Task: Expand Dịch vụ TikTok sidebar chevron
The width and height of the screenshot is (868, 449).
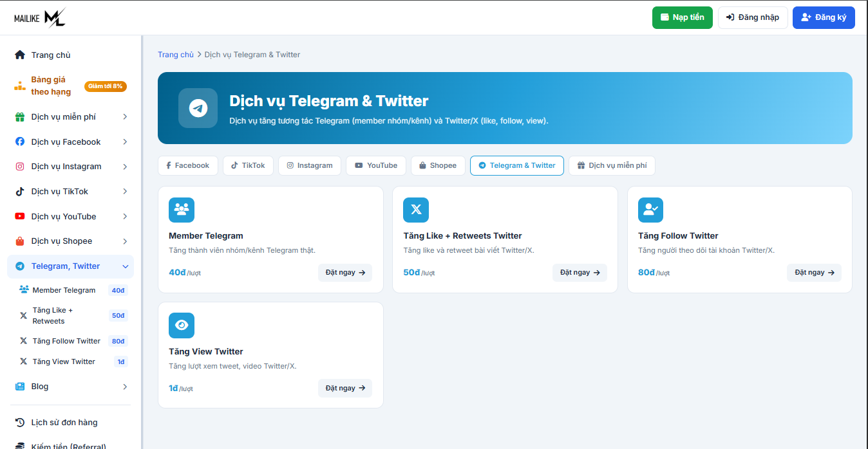Action: 125,192
